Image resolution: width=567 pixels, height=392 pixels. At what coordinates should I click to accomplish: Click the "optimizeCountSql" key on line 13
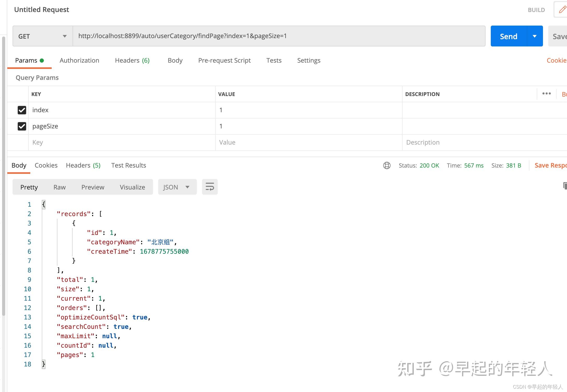coord(91,317)
